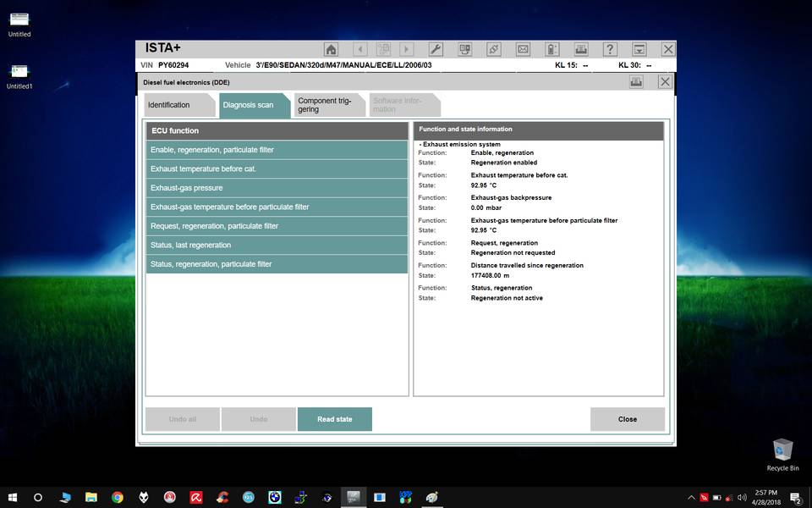812x508 pixels.
Task: Click the Regeneration enabled state value
Action: [x=504, y=163]
